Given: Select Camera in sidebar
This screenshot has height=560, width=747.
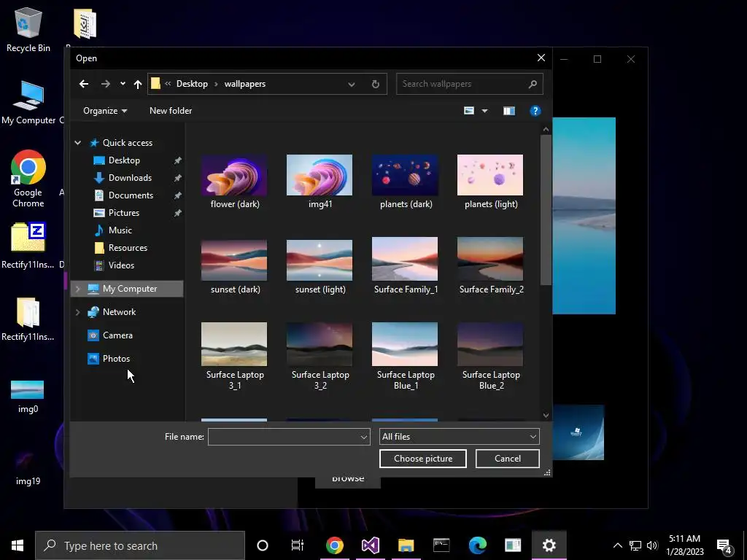Looking at the screenshot, I should tap(117, 335).
